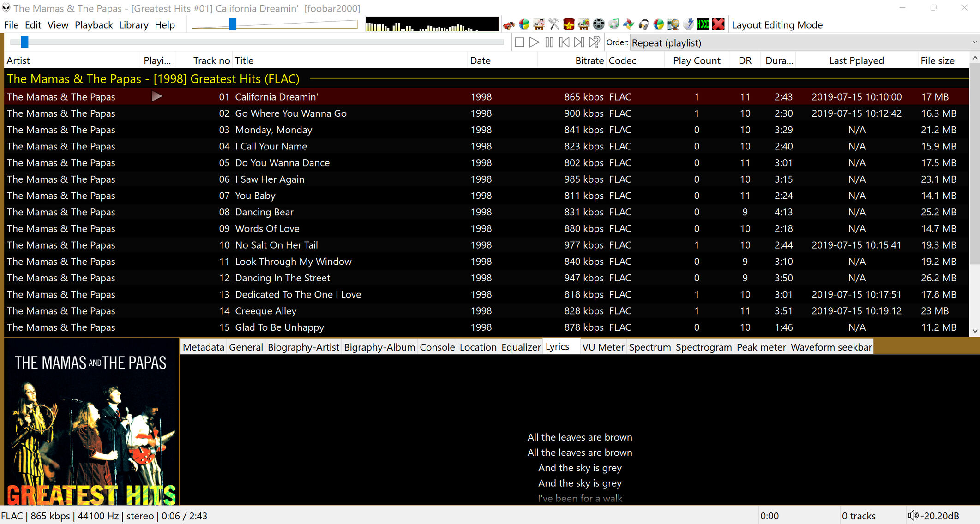Click the green HDCD toolbar icon
The height and width of the screenshot is (524, 980).
click(x=703, y=24)
